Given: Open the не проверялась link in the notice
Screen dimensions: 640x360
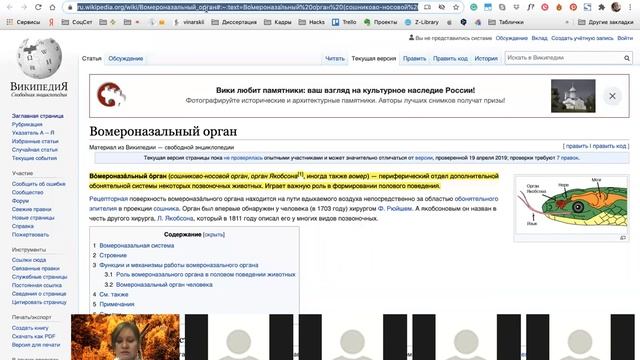Looking at the screenshot, I should [x=243, y=158].
